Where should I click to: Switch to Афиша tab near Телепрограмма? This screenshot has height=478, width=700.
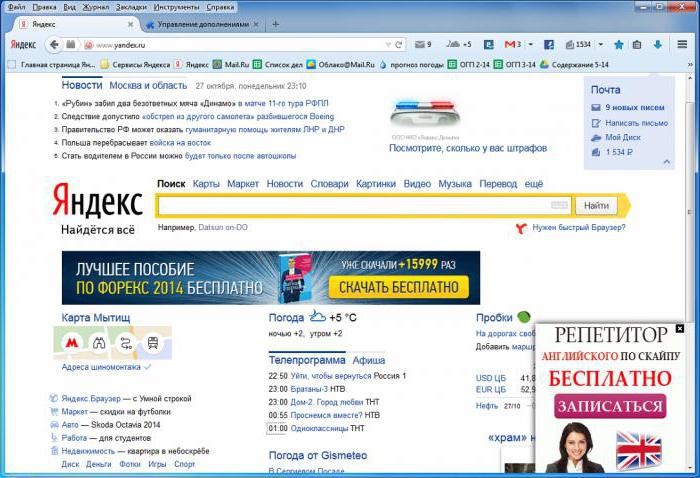[x=368, y=360]
